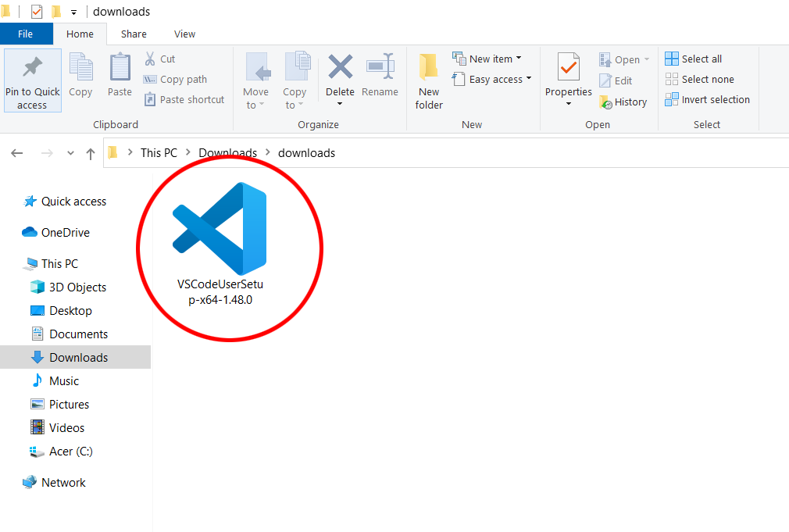Open the File menu
Screen dimensions: 789x532
(x=27, y=34)
